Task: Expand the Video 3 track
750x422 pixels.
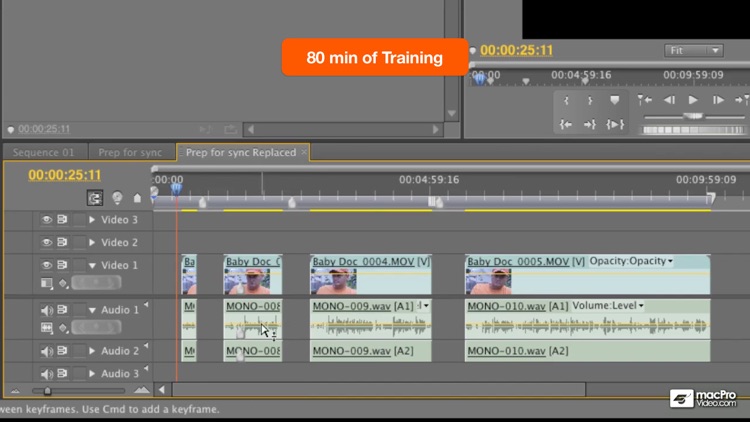Action: [x=92, y=220]
